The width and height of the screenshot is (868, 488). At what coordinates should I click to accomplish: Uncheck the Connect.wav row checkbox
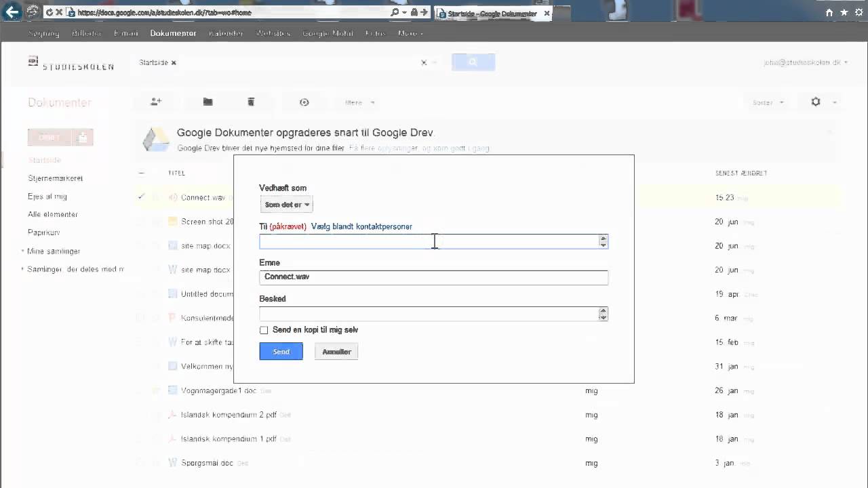pos(141,197)
